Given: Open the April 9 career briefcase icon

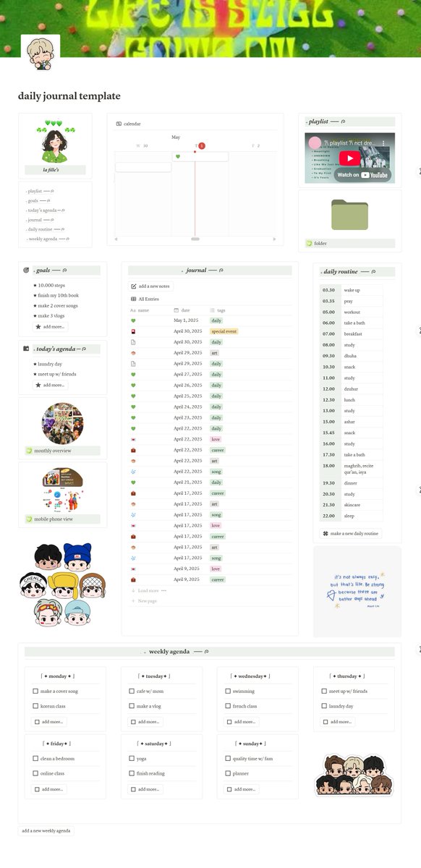Looking at the screenshot, I should tap(133, 579).
